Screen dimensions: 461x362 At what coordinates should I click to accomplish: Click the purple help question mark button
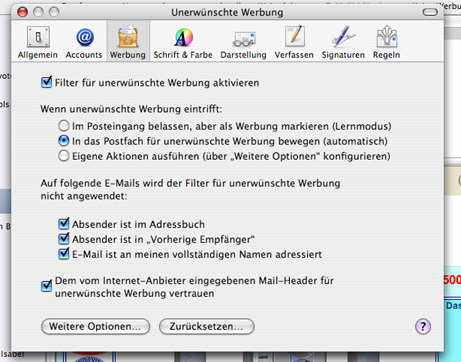(x=423, y=326)
